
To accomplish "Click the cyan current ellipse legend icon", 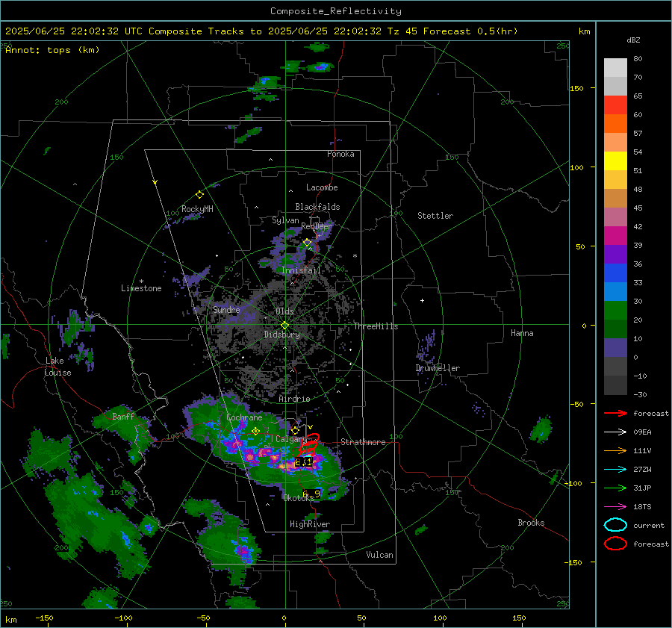I will point(615,525).
